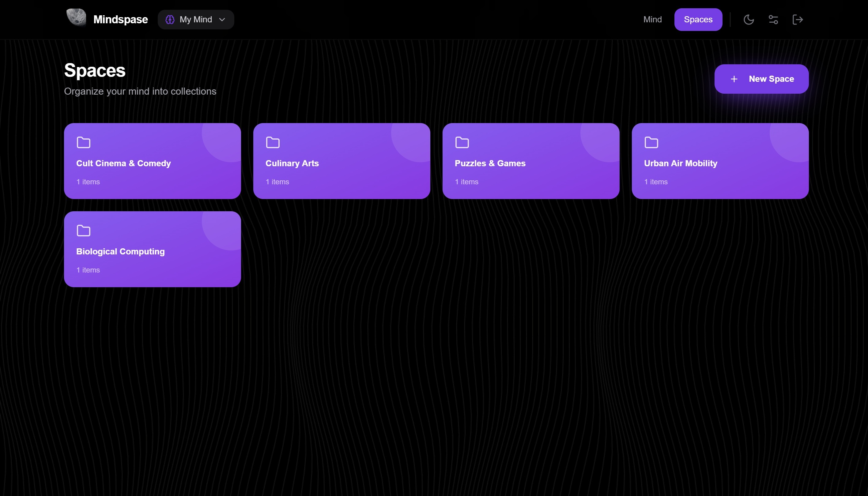This screenshot has width=868, height=496.
Task: Click the Mindspase brand name
Action: 120,19
